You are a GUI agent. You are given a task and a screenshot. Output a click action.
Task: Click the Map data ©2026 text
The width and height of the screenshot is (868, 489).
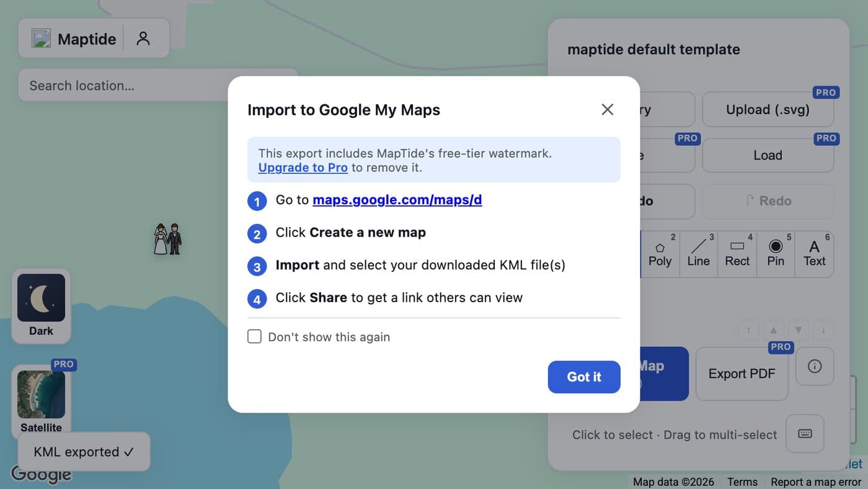(673, 482)
